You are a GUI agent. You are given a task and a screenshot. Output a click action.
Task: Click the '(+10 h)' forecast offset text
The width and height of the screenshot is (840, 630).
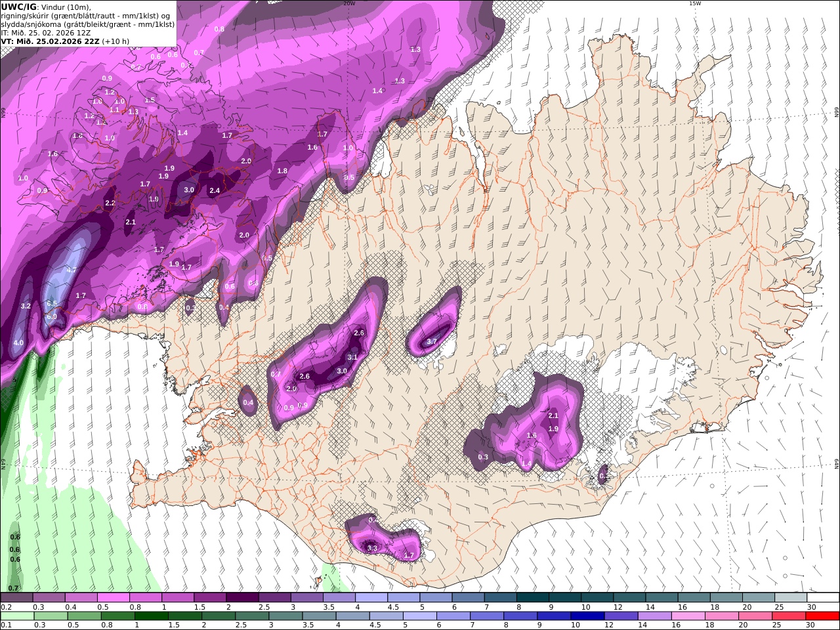pyautogui.click(x=115, y=41)
